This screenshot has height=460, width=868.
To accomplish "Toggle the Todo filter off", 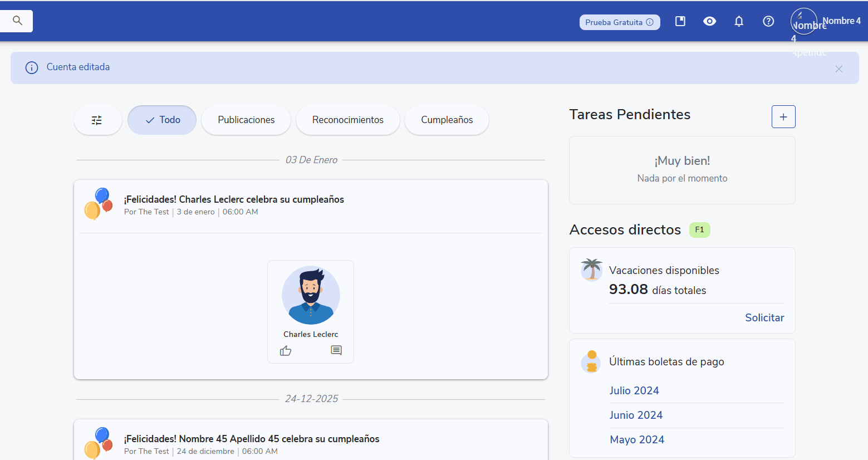I will (161, 120).
